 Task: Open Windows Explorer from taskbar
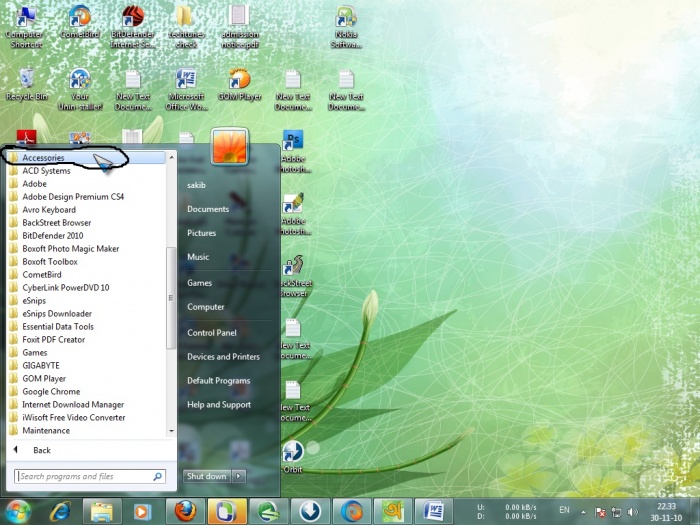tap(102, 511)
